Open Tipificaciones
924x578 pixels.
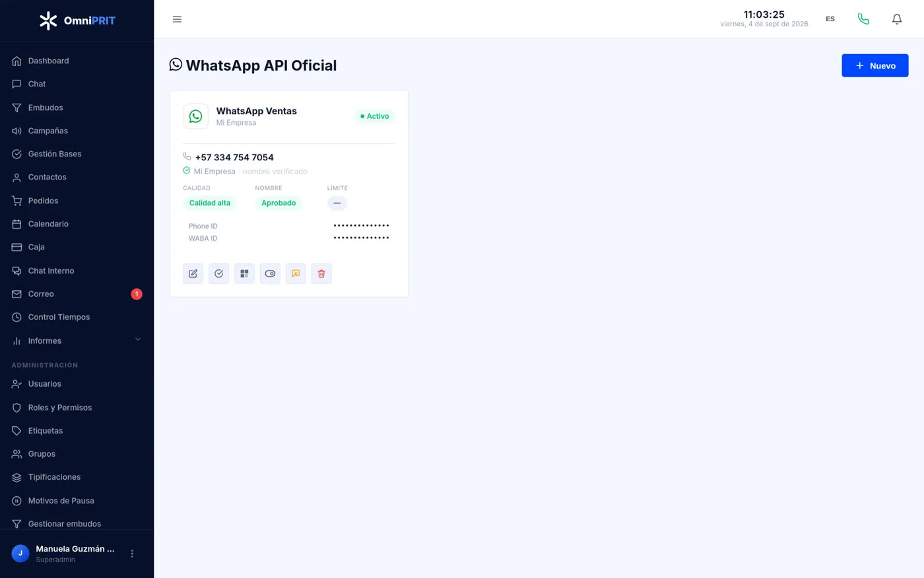coord(77,477)
